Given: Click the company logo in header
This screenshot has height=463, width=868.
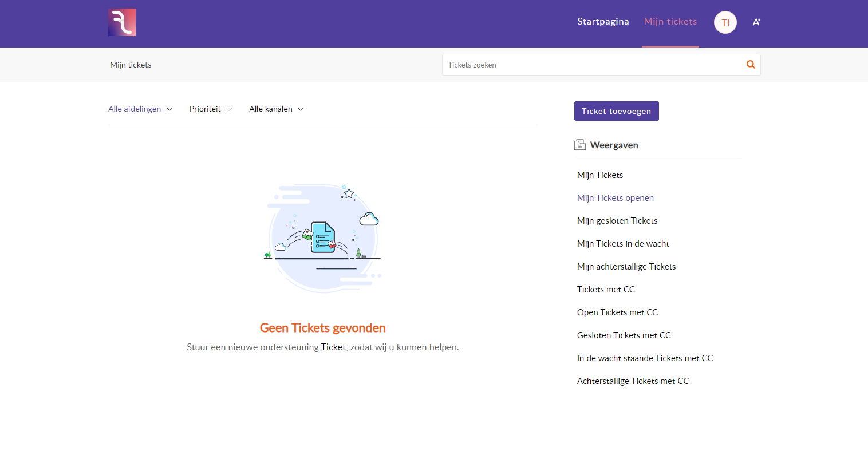Looking at the screenshot, I should coord(122,22).
